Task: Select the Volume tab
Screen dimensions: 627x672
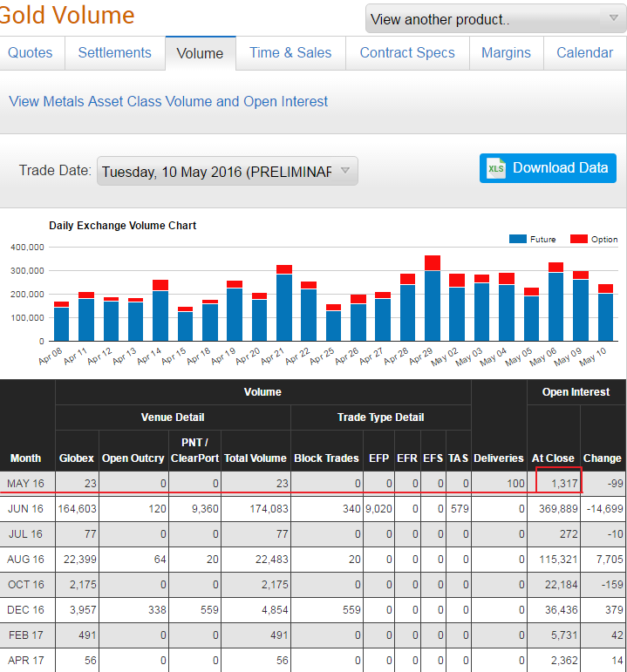Action: 201,53
